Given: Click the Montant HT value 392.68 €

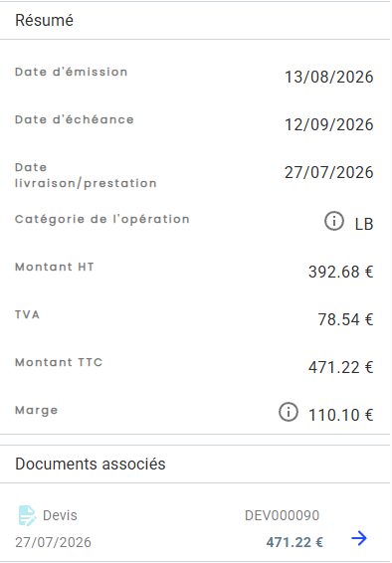Looking at the screenshot, I should (x=340, y=272).
